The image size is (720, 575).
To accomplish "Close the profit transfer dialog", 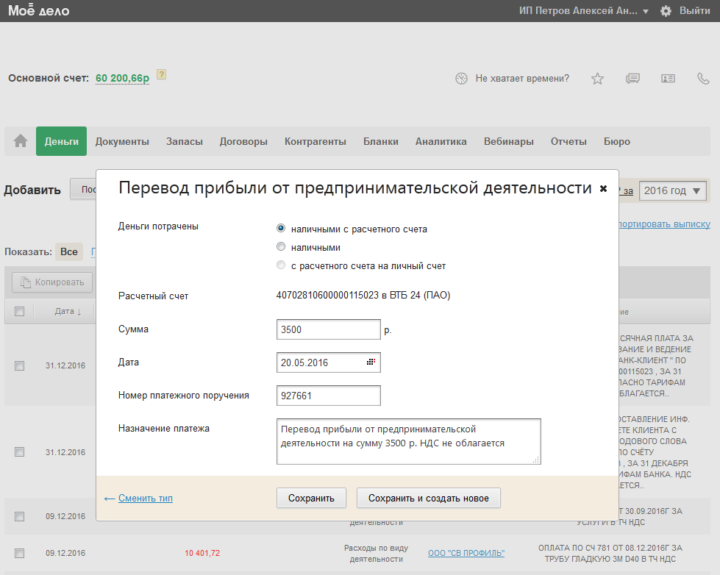I will click(603, 188).
